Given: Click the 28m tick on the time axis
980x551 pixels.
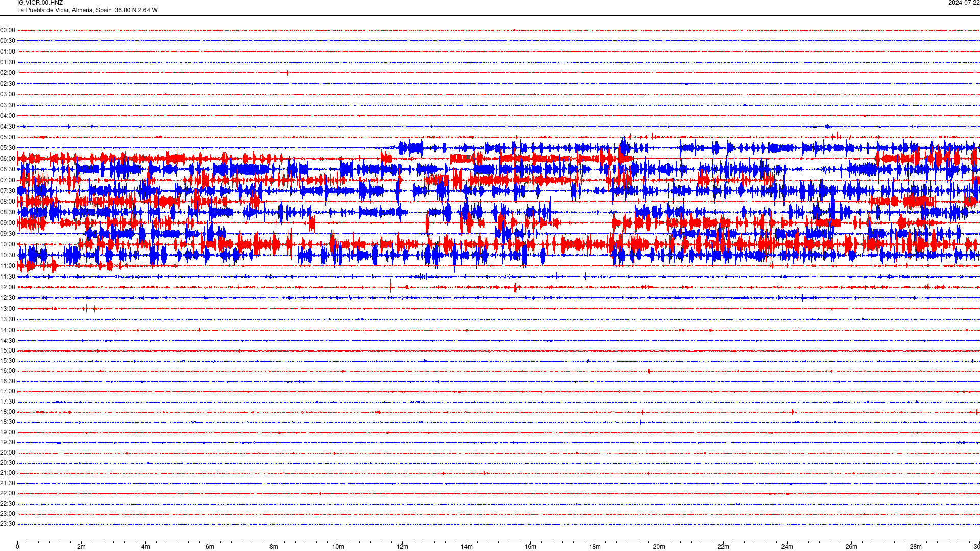Looking at the screenshot, I should 916,547.
